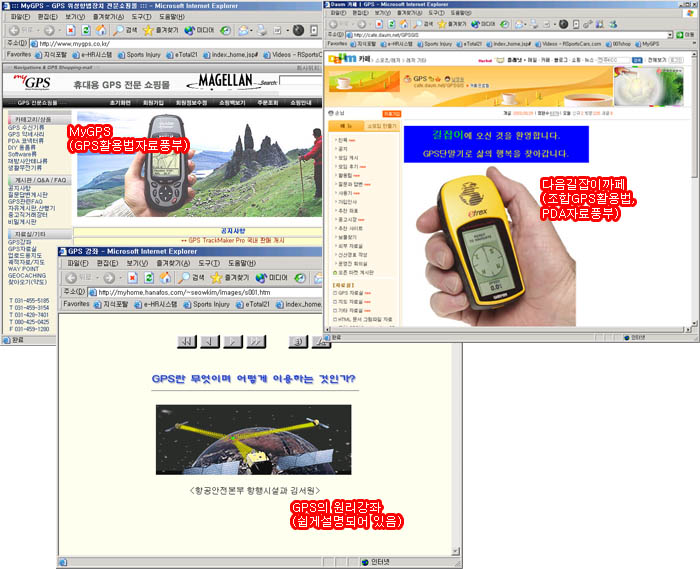
Task: Open 회원가입 tab on MyGPS navigation bar
Action: [153, 102]
